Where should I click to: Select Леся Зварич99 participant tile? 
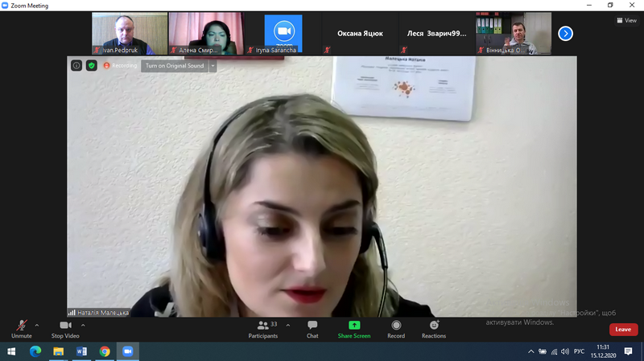[436, 34]
